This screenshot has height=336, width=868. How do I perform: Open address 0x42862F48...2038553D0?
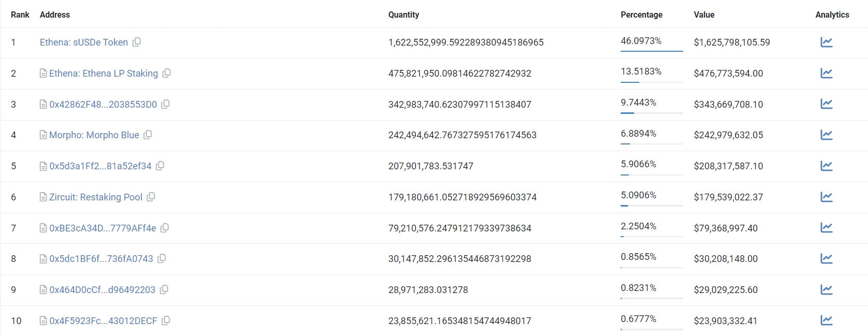103,105
